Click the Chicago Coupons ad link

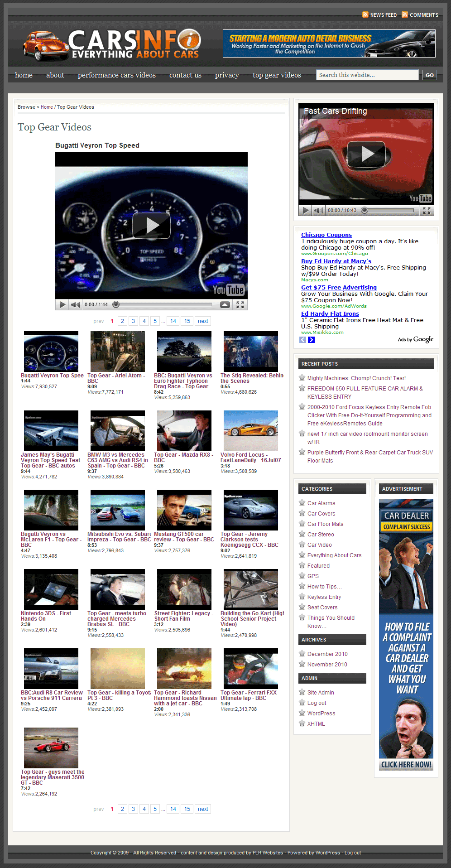coord(326,235)
